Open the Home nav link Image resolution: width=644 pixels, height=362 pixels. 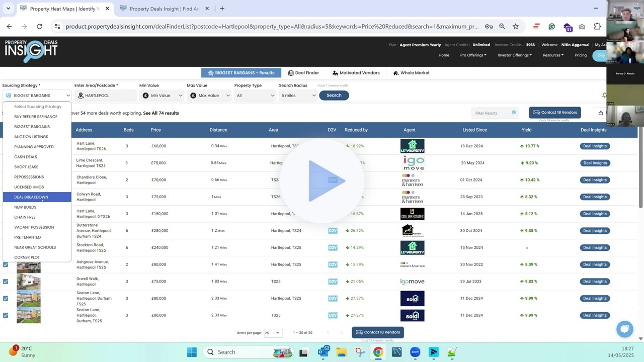tap(444, 55)
